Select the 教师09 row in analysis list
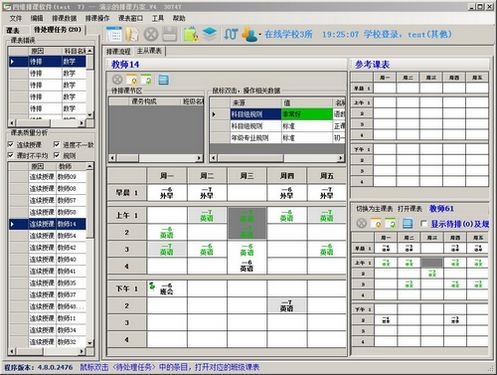 47,177
